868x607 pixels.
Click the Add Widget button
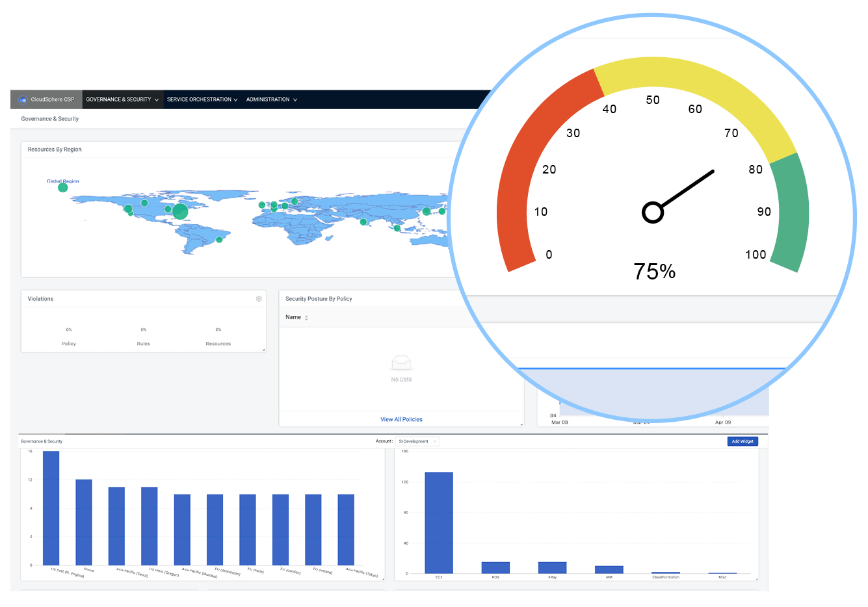743,441
